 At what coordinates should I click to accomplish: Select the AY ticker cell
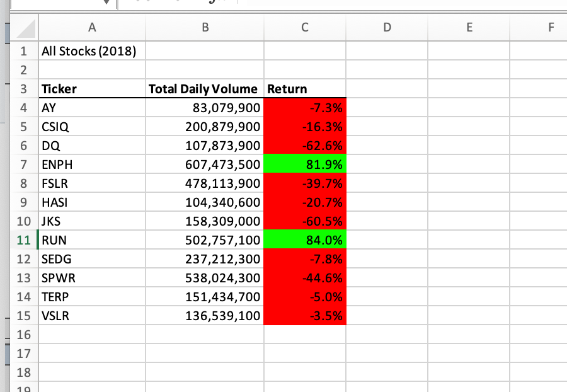point(92,108)
